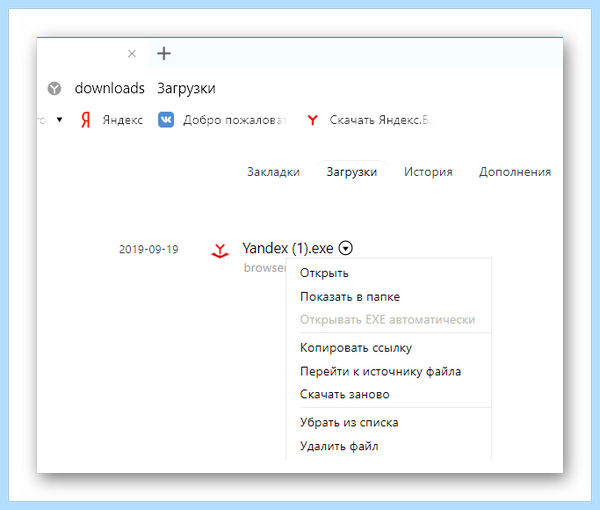Close the current browser tab

point(132,54)
